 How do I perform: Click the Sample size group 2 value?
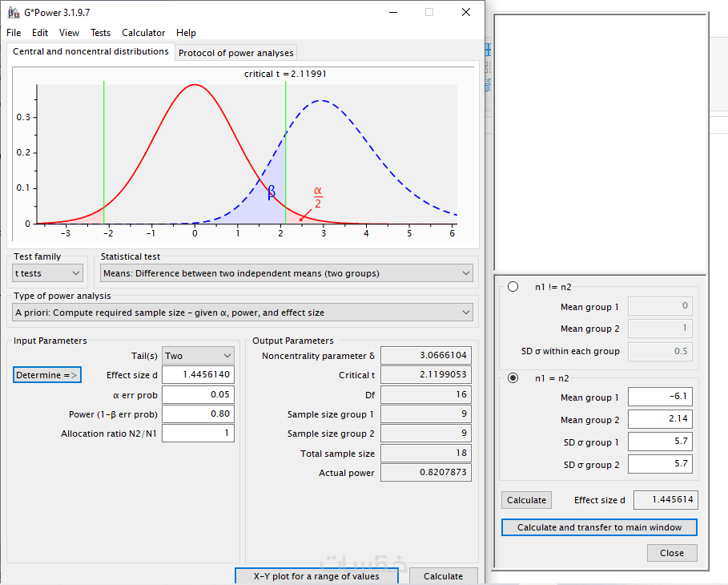point(426,434)
